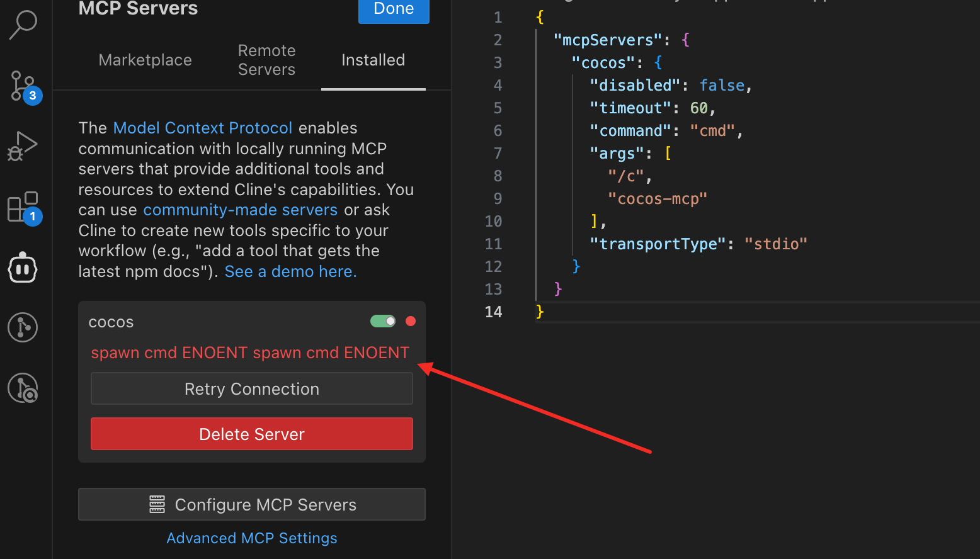980x559 pixels.
Task: Open the plain circled git-branch icon
Action: (x=23, y=327)
